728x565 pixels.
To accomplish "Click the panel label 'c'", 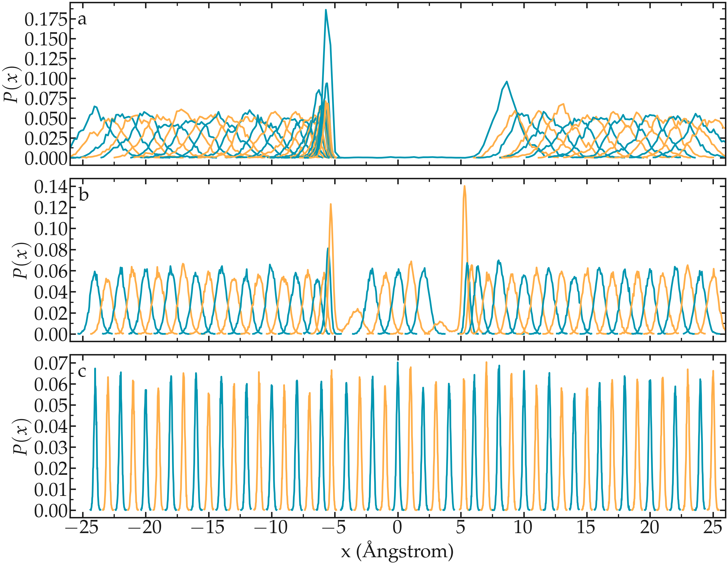I will [x=82, y=372].
